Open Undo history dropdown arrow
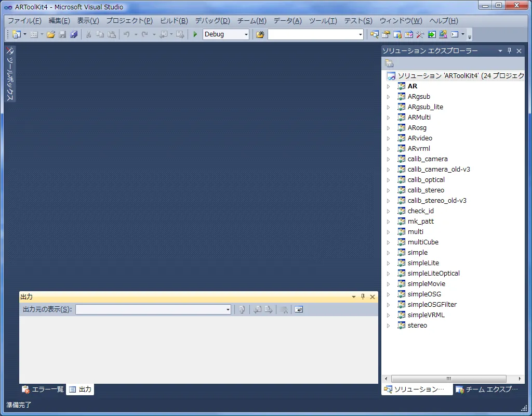Image resolution: width=532 pixels, height=416 pixels. (x=136, y=34)
